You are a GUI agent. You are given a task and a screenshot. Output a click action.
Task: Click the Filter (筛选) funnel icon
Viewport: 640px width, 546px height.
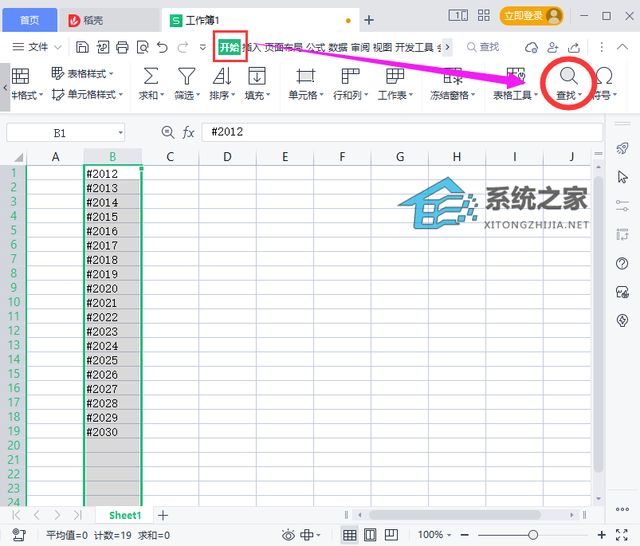187,76
